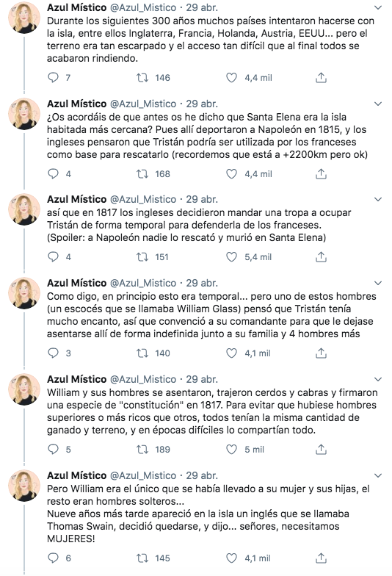Like the tweet with 5,4 mil likes
392x576 pixels.
click(x=231, y=257)
